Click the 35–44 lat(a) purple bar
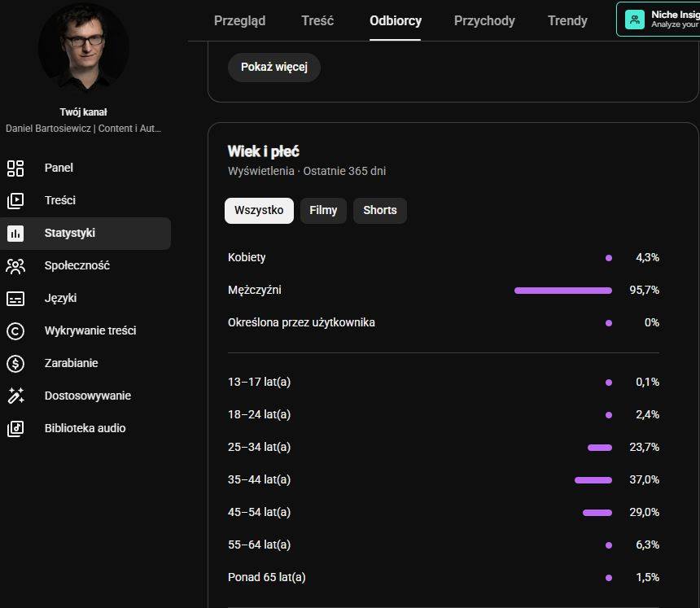 click(593, 480)
